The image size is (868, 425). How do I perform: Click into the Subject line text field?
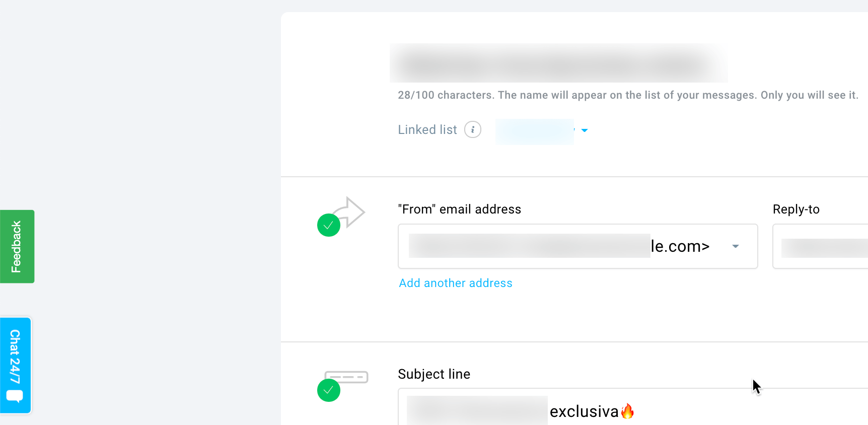[705, 410]
